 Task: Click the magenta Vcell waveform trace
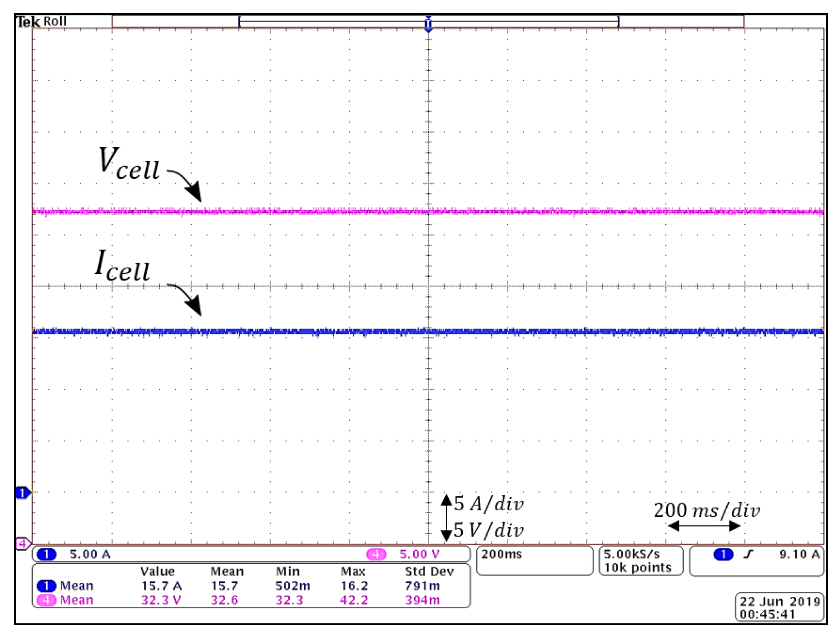point(428,211)
